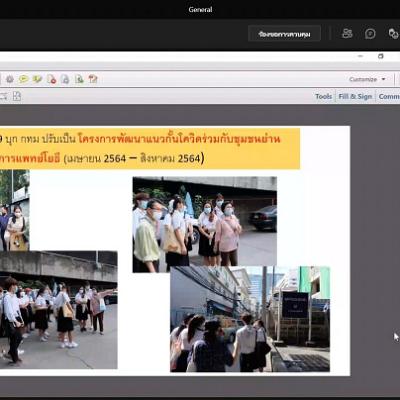Screen dimensions: 400x400
Task: Click the red Thai project title heading
Action: [179, 139]
